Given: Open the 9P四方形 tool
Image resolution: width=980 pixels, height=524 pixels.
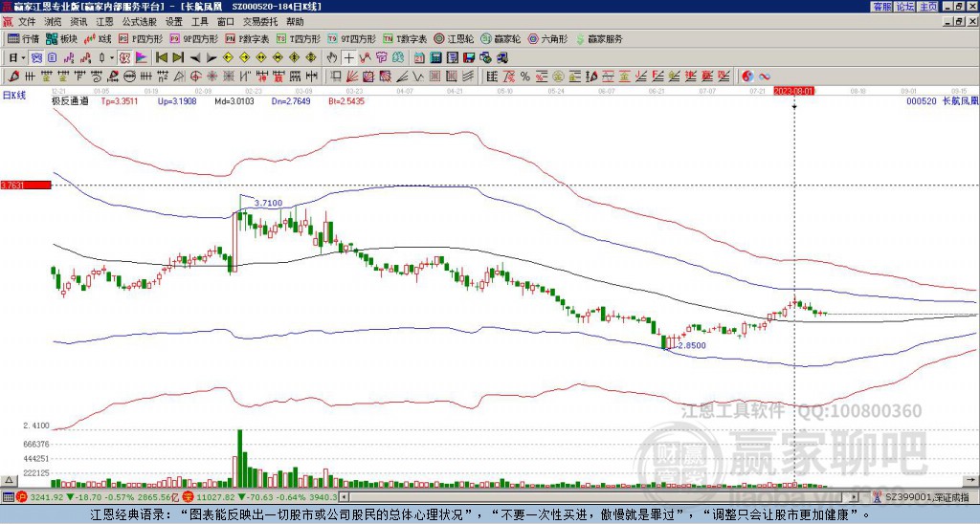Looking at the screenshot, I should click(x=193, y=38).
